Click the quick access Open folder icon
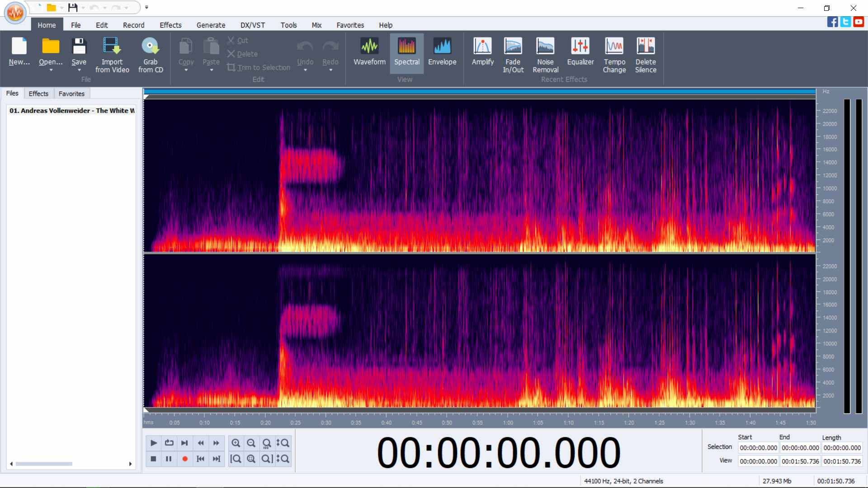868x488 pixels. point(52,7)
